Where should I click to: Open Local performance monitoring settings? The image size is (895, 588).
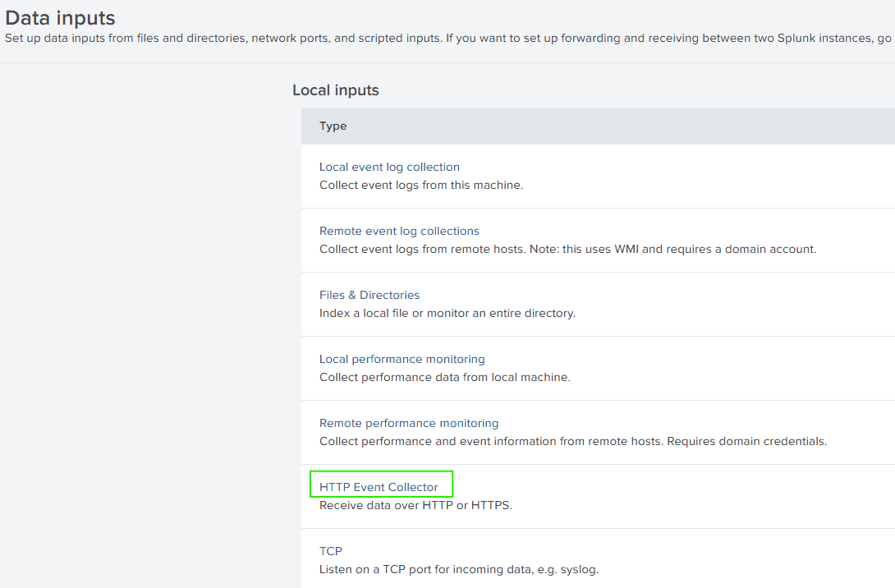coord(402,359)
